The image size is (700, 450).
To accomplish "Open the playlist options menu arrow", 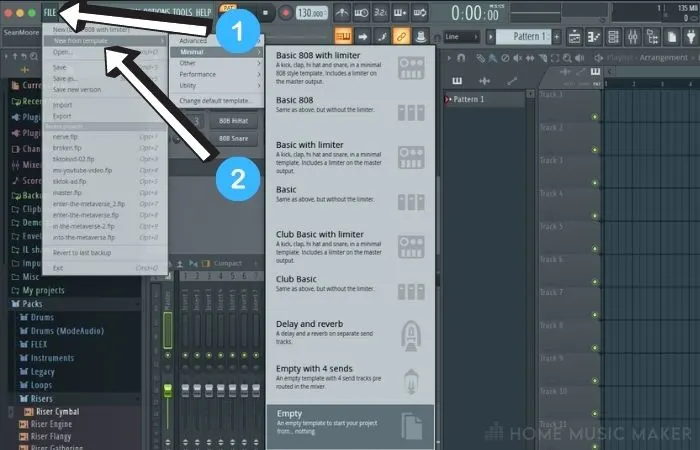I will [449, 58].
